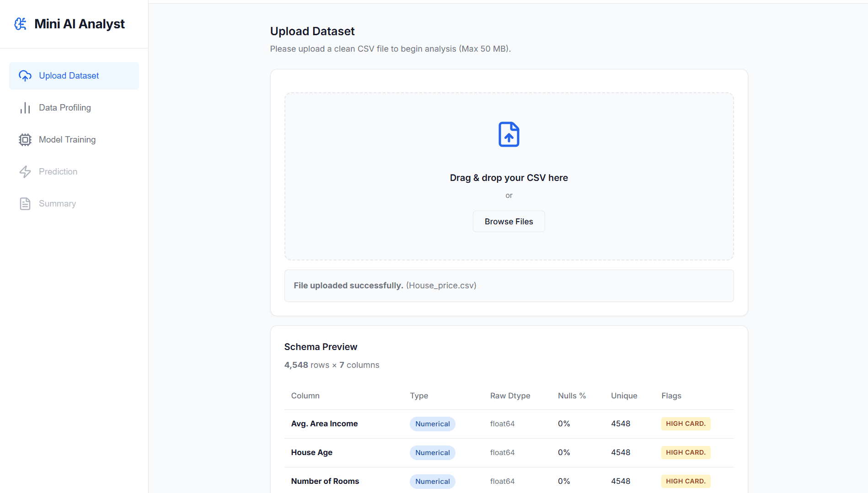Select the House Age row name
The width and height of the screenshot is (868, 493).
click(x=312, y=452)
